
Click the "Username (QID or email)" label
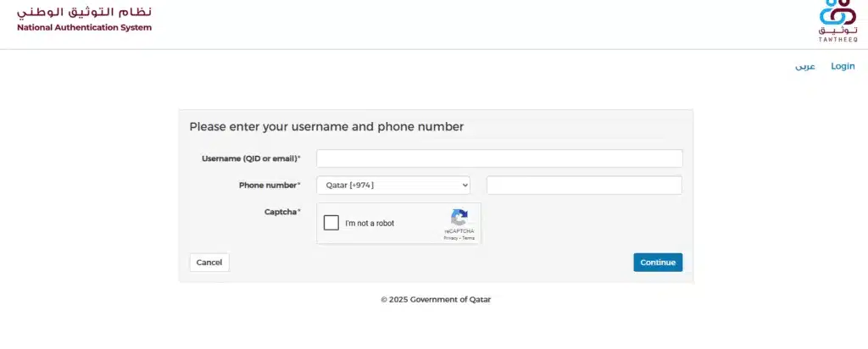point(251,158)
